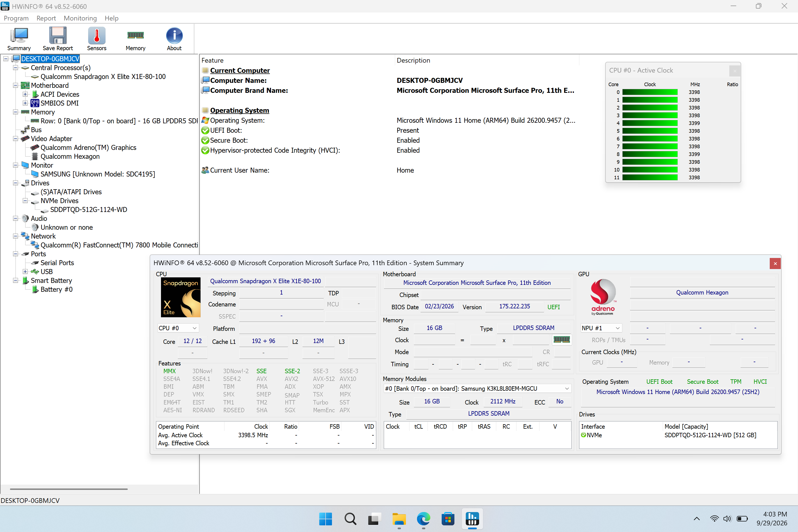The height and width of the screenshot is (532, 798).
Task: Select Qualcomm Snapdragon X Elite tree node
Action: (103, 77)
